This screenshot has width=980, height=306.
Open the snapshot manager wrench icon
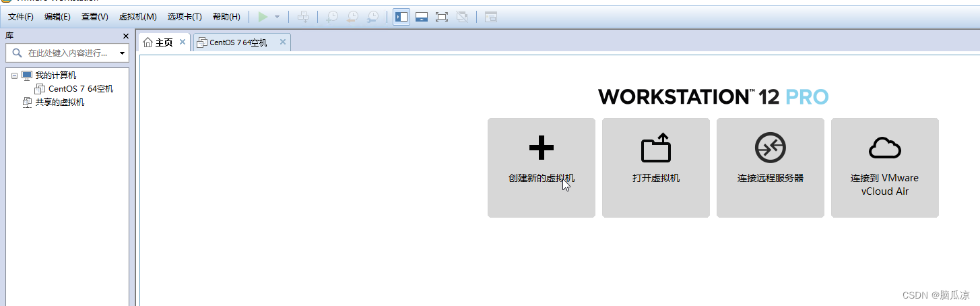(372, 17)
